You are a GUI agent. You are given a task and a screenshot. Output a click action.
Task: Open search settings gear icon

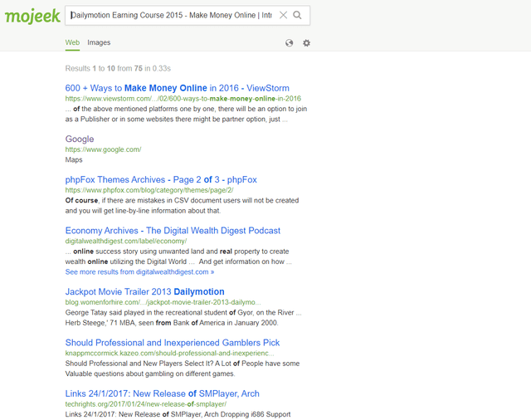[x=306, y=43]
